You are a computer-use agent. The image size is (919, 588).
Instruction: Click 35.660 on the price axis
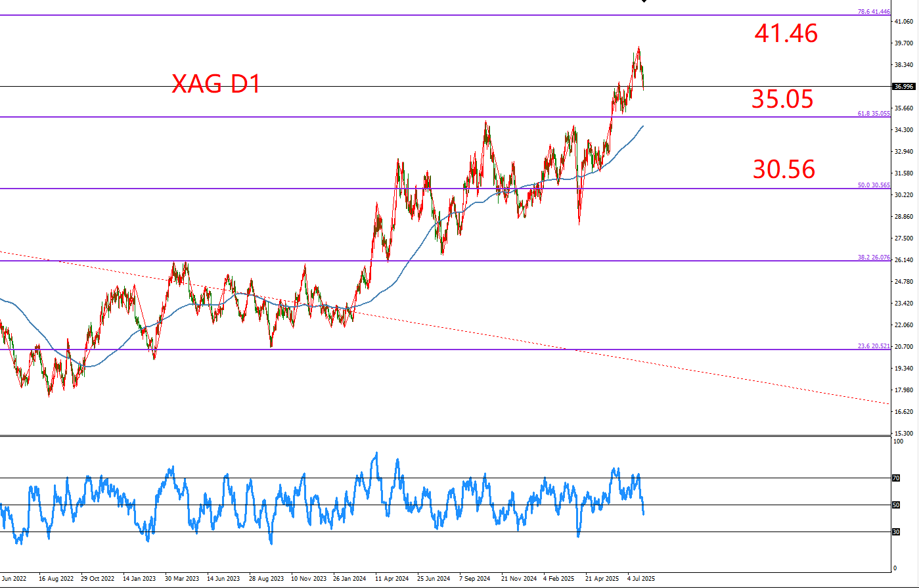click(904, 108)
